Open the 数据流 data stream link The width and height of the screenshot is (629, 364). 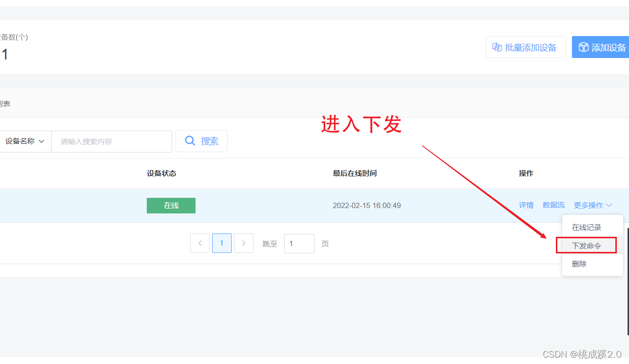[x=553, y=205]
